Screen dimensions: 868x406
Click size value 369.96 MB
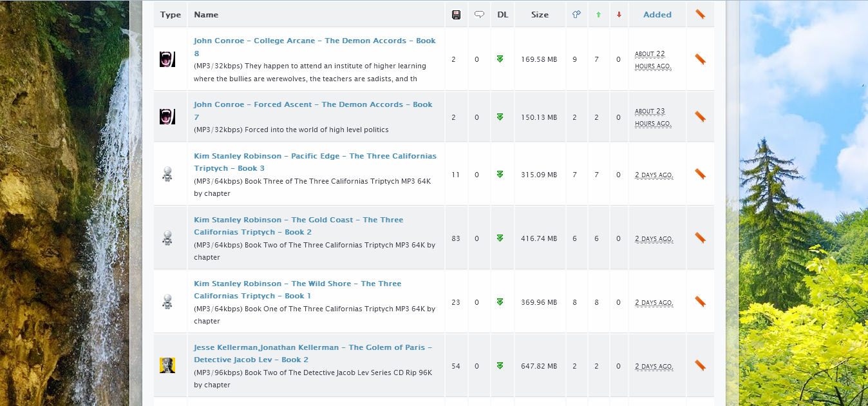pyautogui.click(x=539, y=302)
